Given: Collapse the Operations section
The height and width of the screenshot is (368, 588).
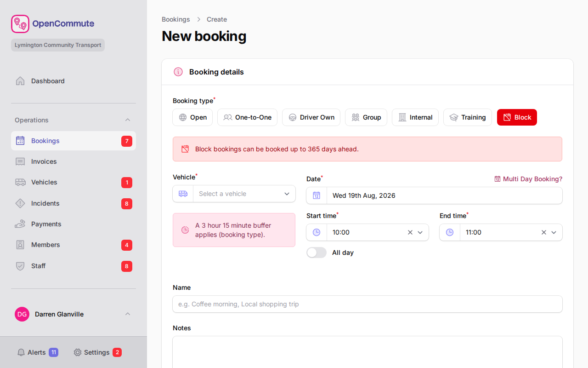Looking at the screenshot, I should click(x=128, y=120).
